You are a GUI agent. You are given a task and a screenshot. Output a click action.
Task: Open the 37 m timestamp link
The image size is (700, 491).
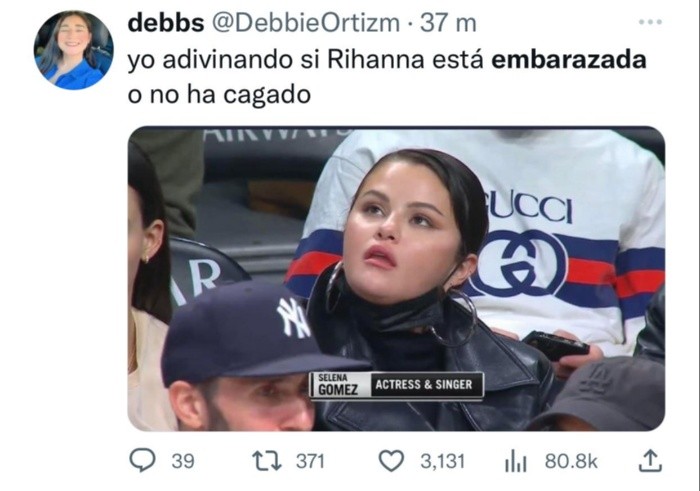448,23
